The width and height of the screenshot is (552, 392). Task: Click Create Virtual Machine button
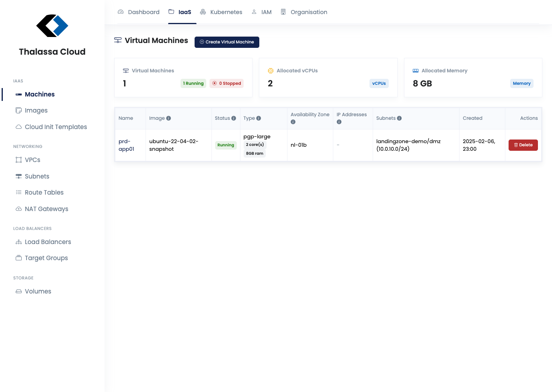coord(227,42)
